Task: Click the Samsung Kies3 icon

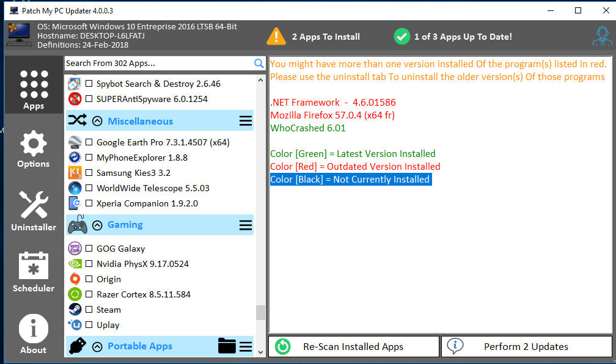Action: tap(75, 173)
